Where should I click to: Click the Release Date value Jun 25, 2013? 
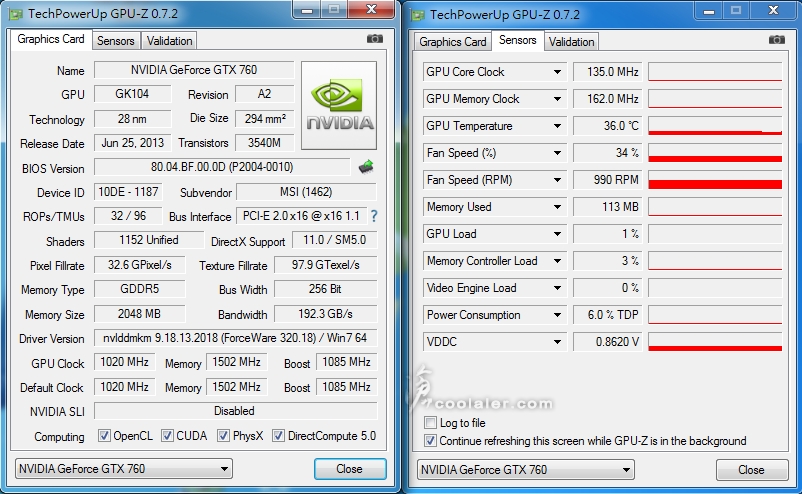click(x=132, y=143)
